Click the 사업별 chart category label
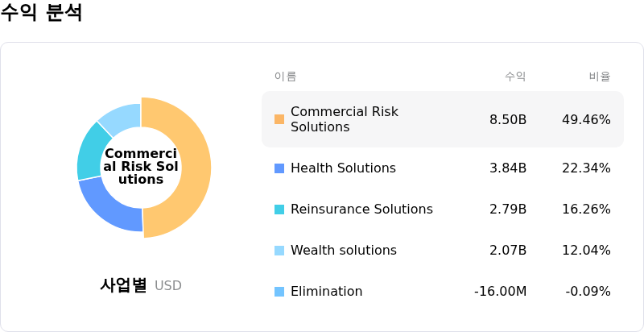This screenshot has width=644, height=332. point(123,285)
